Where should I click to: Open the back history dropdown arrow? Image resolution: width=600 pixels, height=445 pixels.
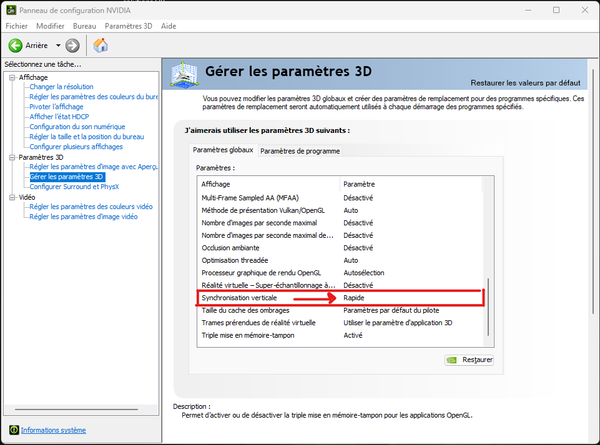tap(58, 46)
